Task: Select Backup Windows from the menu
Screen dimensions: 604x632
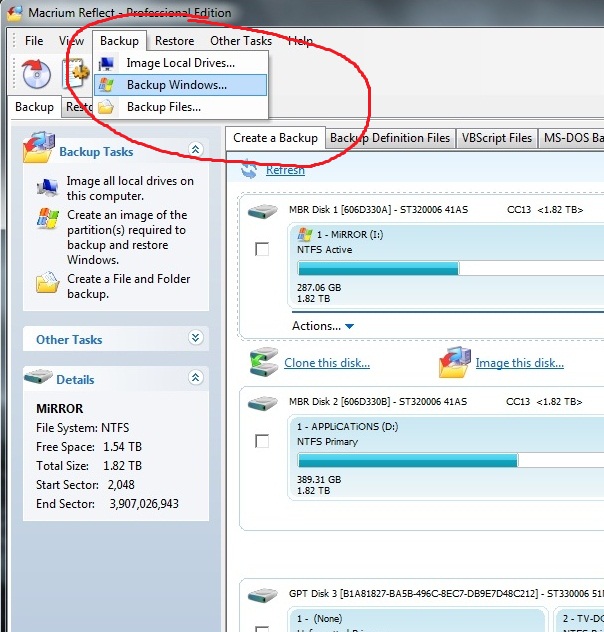Action: (x=176, y=85)
